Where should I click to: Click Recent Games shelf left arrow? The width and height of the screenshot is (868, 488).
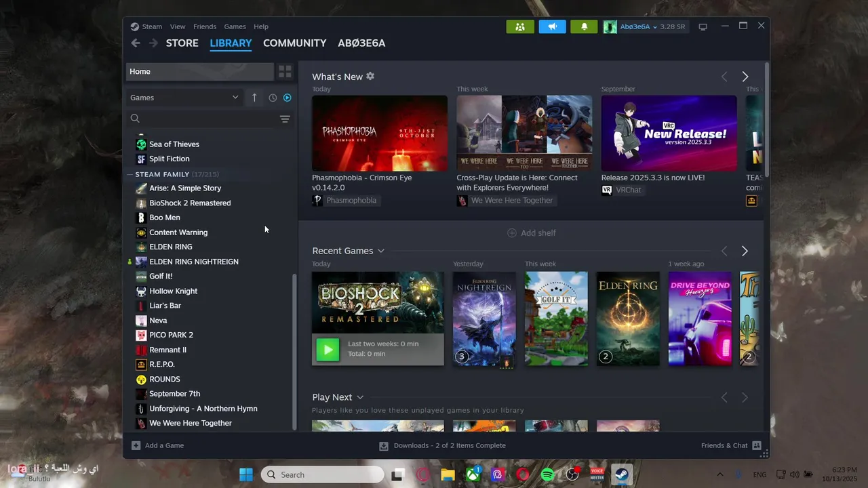[724, 251]
